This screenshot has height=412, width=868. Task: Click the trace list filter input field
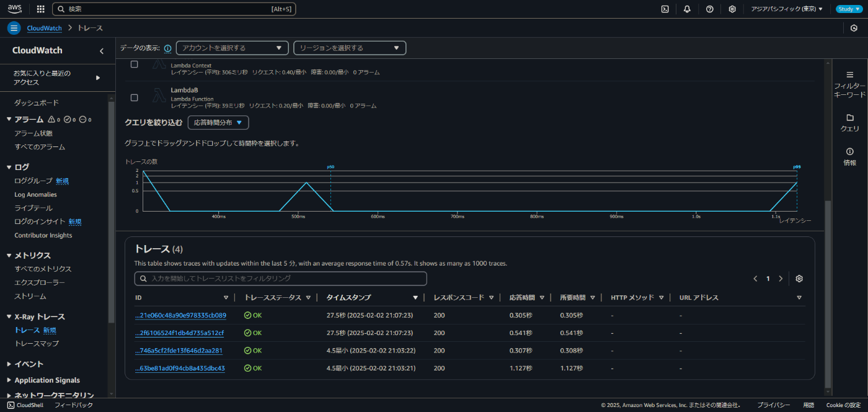[x=281, y=279]
